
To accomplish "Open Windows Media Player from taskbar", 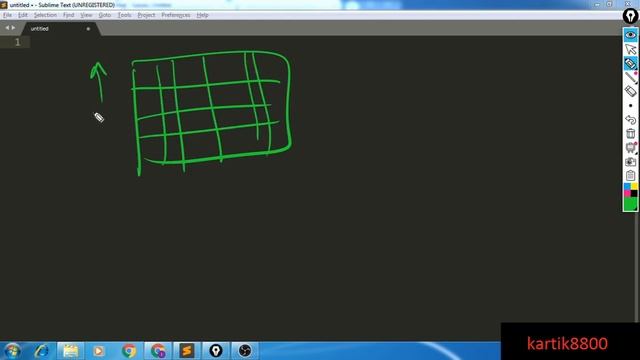I will point(98,351).
